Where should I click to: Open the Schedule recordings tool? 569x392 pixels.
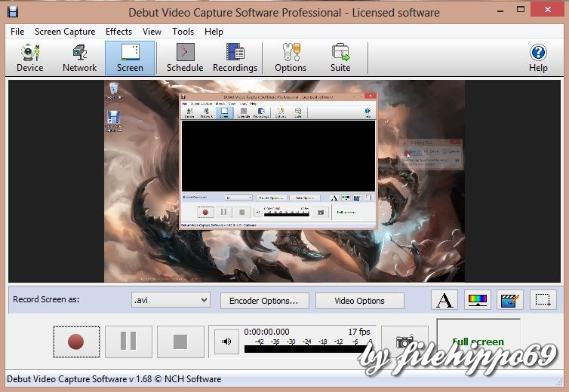[x=185, y=58]
